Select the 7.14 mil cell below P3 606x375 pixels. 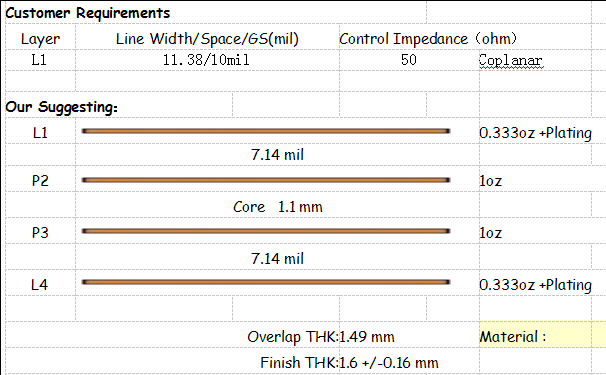pyautogui.click(x=277, y=258)
